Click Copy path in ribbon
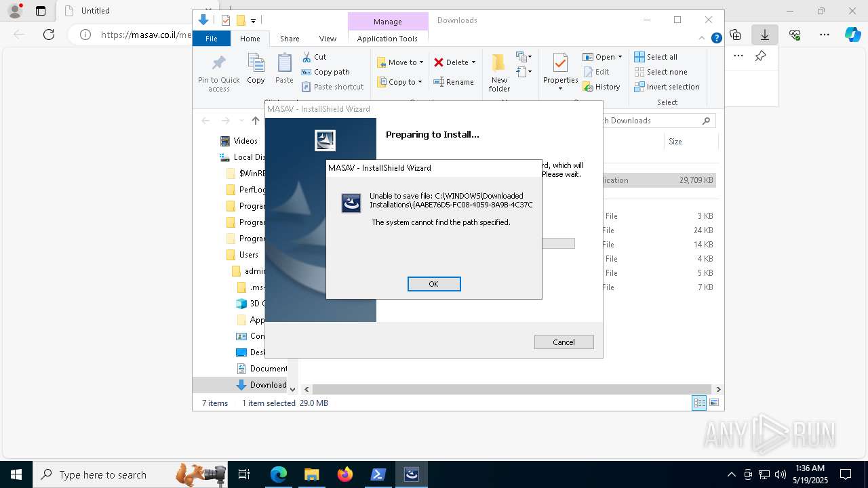This screenshot has height=488, width=868. (325, 72)
